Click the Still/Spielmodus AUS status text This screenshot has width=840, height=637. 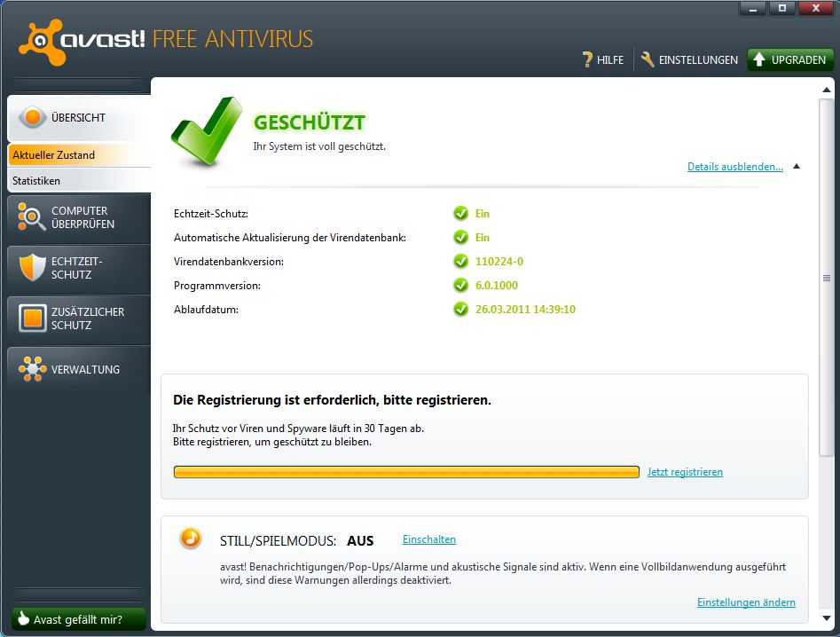click(x=360, y=541)
